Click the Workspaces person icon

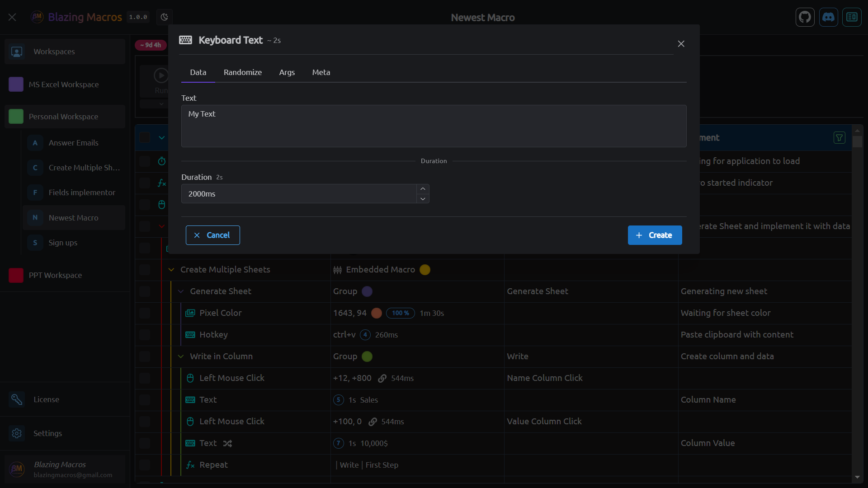(17, 52)
